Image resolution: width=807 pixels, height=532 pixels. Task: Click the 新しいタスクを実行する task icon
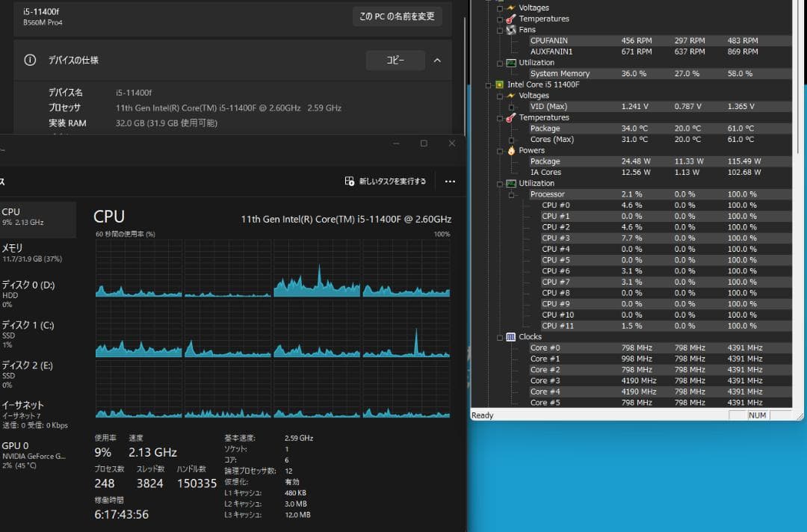(x=350, y=181)
